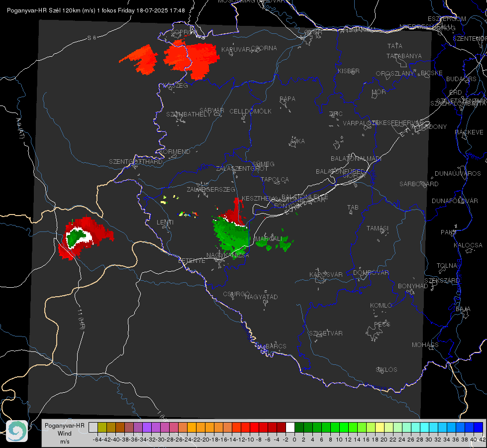Screen dimensions: 487x448
Task: Click the KISBER city label
Action: pos(349,71)
